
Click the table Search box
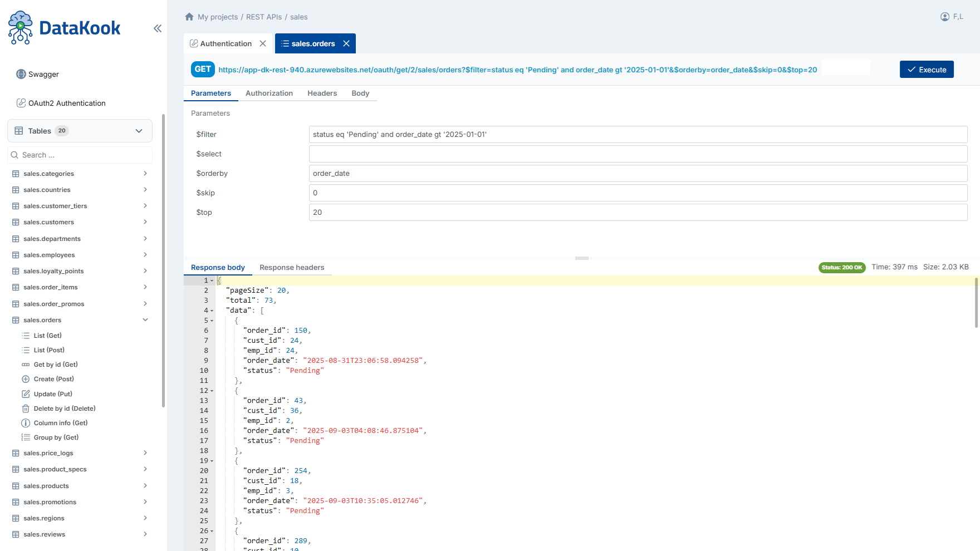(x=80, y=155)
